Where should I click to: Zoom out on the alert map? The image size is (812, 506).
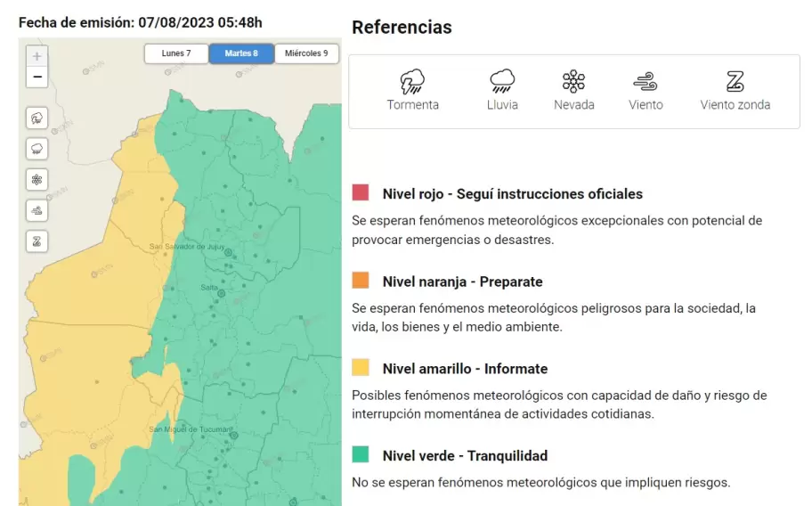click(37, 78)
